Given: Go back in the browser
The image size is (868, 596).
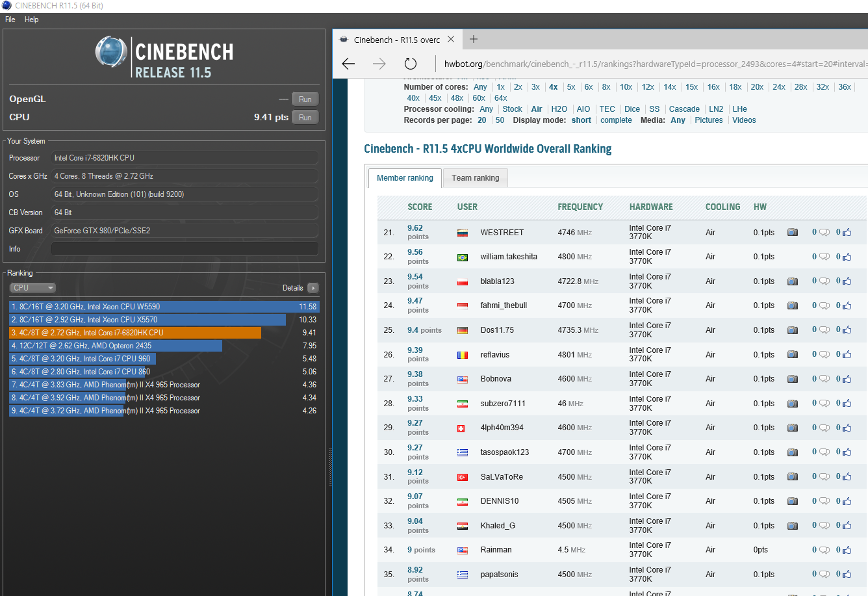Looking at the screenshot, I should (x=348, y=64).
